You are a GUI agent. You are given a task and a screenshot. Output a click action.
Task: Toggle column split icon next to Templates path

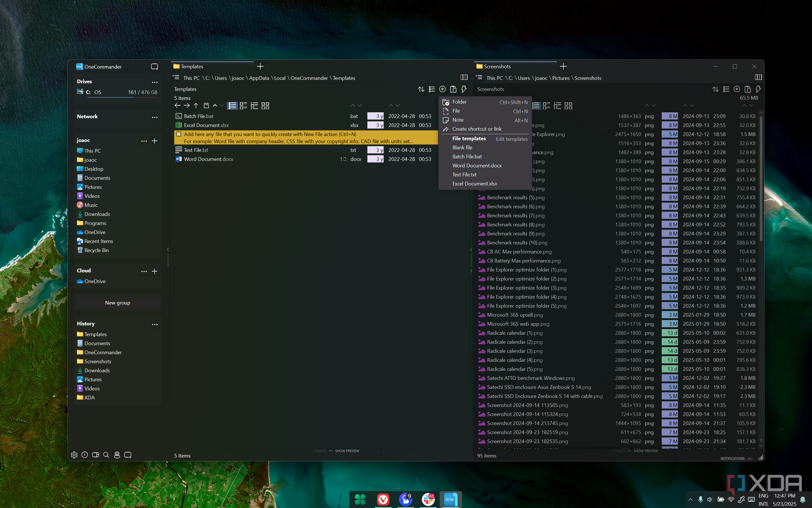(x=464, y=77)
